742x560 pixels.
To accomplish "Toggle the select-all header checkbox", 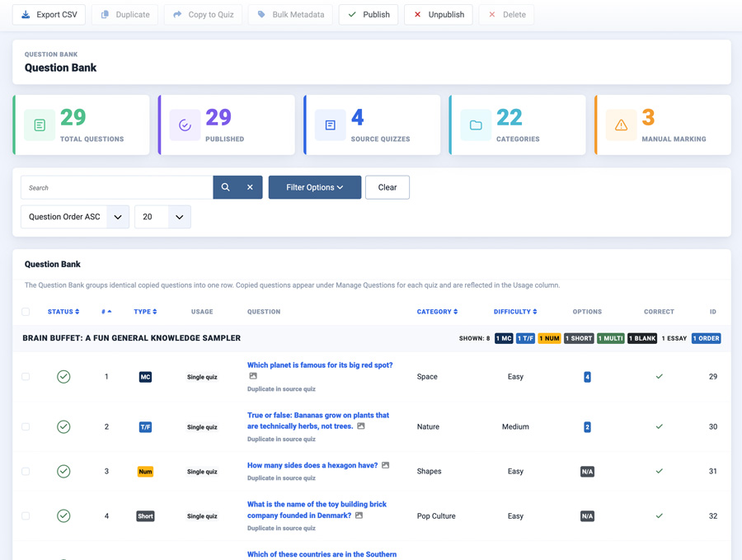I will pyautogui.click(x=26, y=312).
